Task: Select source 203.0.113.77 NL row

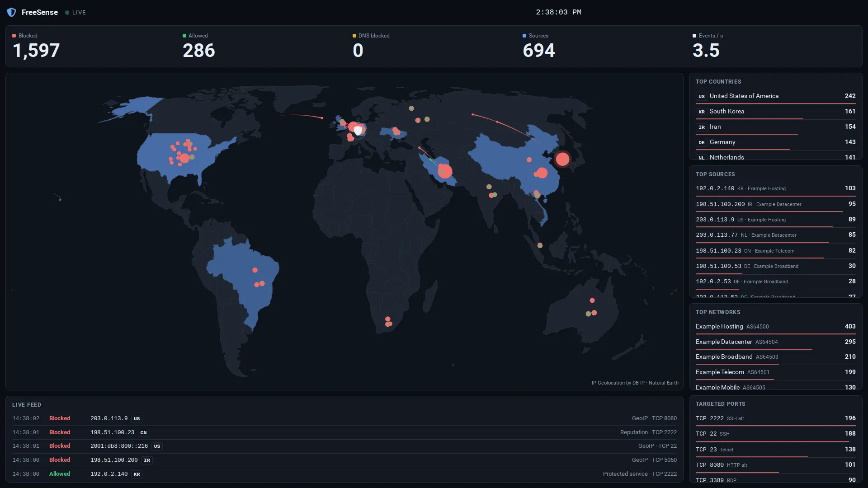Action: click(x=776, y=235)
